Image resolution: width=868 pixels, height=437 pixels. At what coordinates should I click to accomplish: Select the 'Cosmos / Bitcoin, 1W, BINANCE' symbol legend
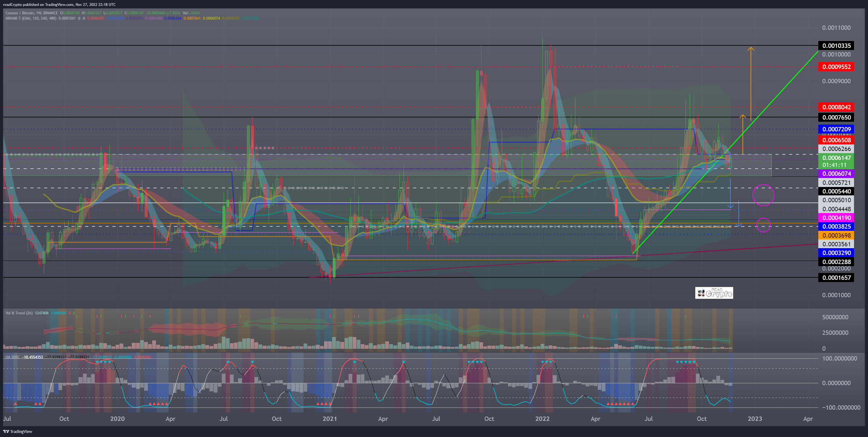[32, 13]
